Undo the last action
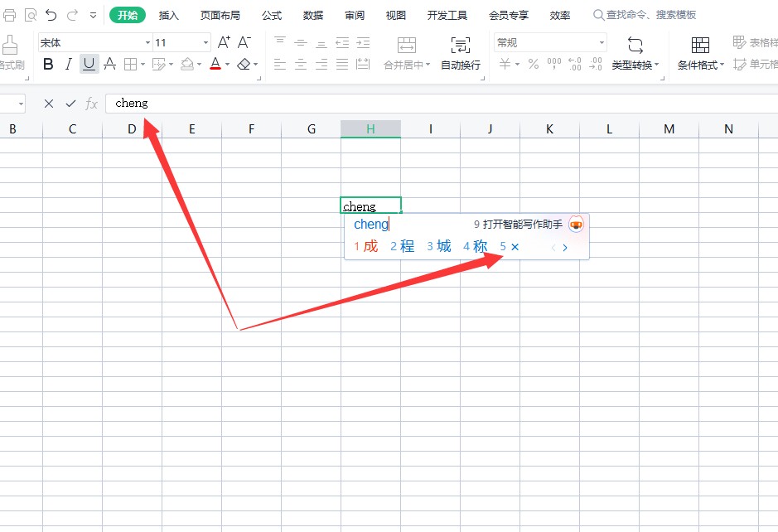 coord(51,16)
